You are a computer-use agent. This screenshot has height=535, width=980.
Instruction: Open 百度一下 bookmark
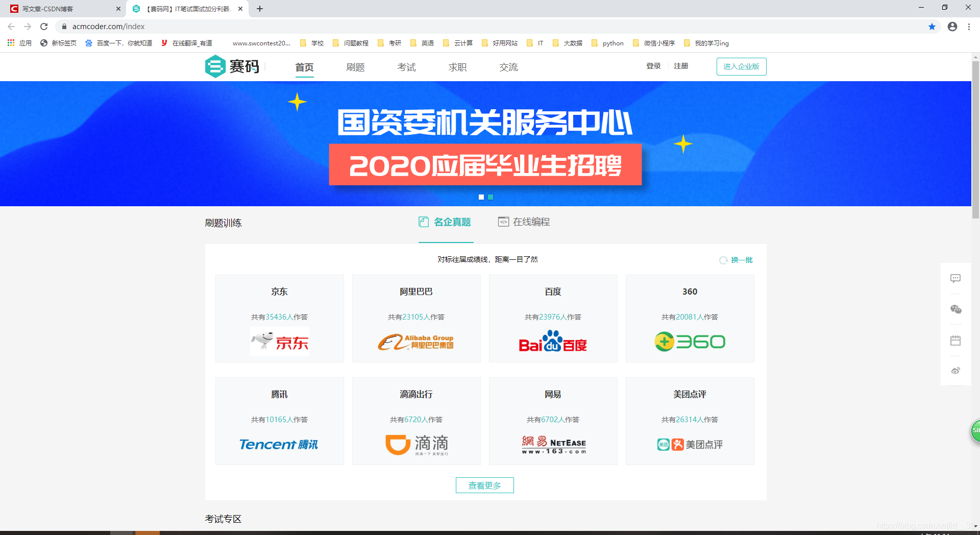(119, 43)
